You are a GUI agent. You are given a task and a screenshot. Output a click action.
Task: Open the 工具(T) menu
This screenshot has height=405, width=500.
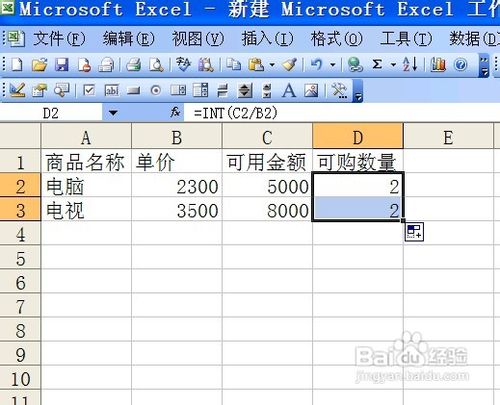click(x=406, y=39)
